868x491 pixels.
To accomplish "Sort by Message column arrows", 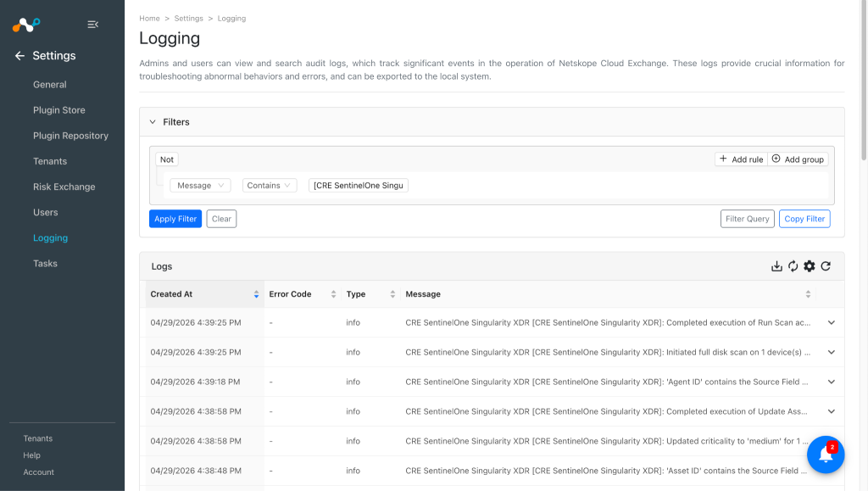I will pyautogui.click(x=808, y=294).
